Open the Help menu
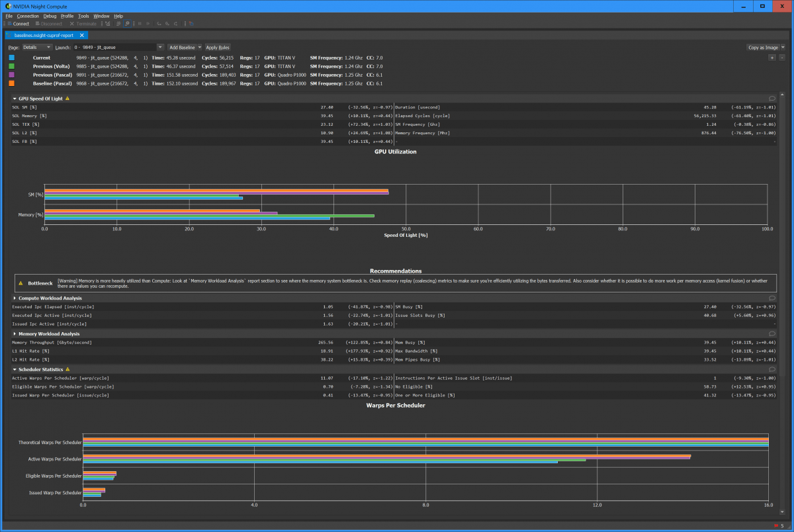 [x=118, y=16]
